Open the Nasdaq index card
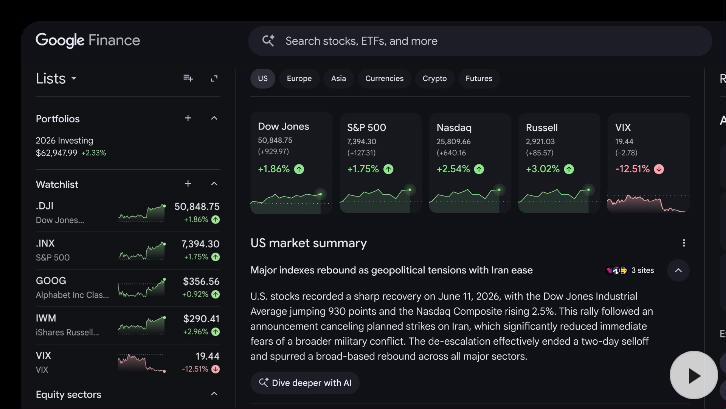Viewport: 726px width, 409px height. click(469, 163)
